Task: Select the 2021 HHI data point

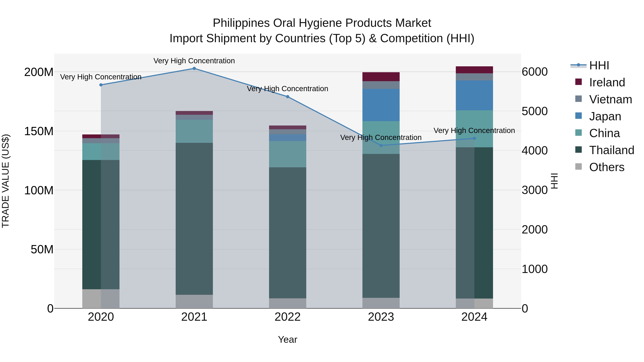Action: point(194,68)
